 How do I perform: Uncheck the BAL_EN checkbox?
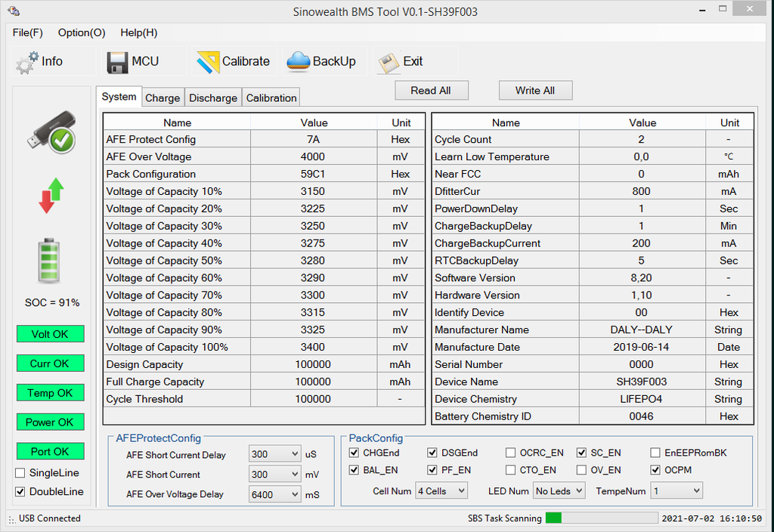[x=354, y=470]
